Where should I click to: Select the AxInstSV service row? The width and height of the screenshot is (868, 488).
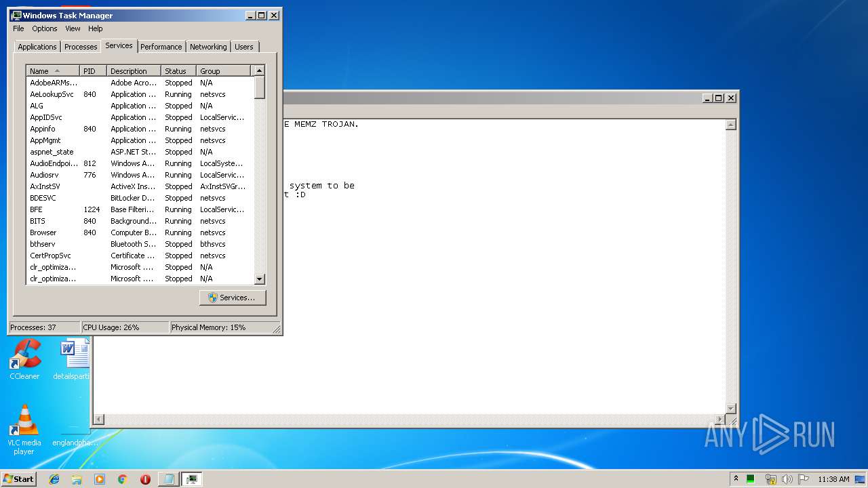click(x=140, y=186)
